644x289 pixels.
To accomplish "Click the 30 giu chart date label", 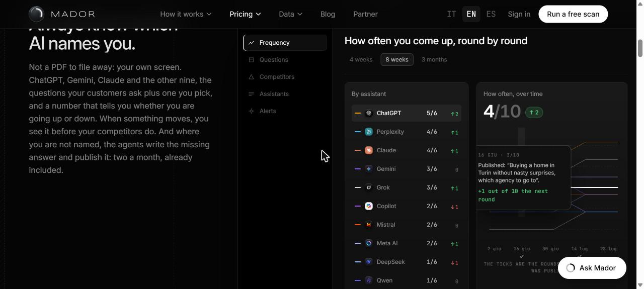I will click(x=550, y=249).
